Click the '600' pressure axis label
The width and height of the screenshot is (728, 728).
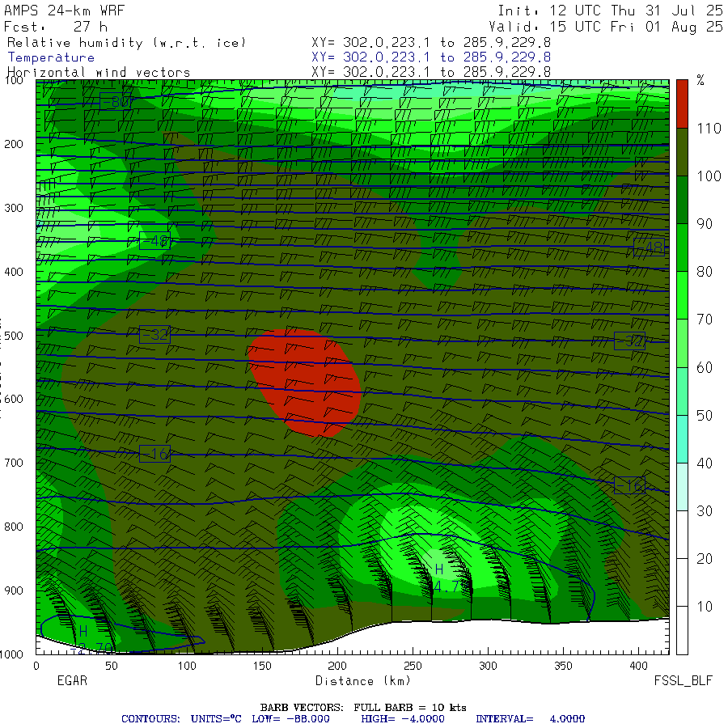tap(14, 400)
